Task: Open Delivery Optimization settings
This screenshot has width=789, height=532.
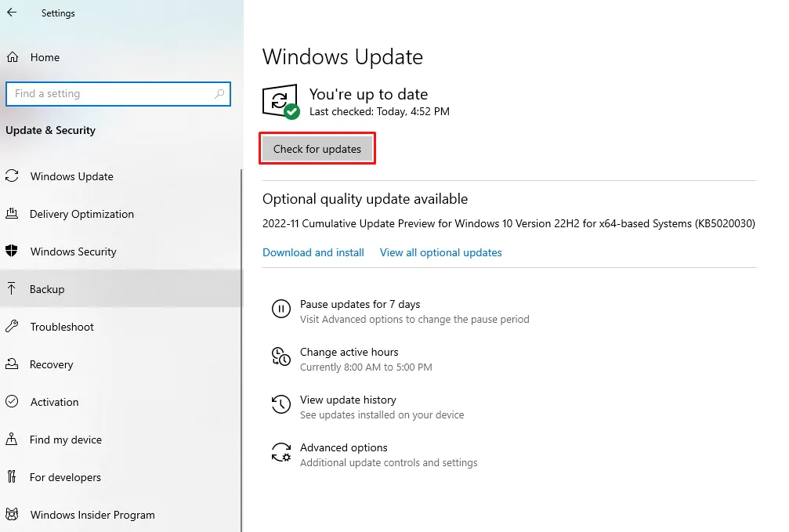Action: coord(121,214)
